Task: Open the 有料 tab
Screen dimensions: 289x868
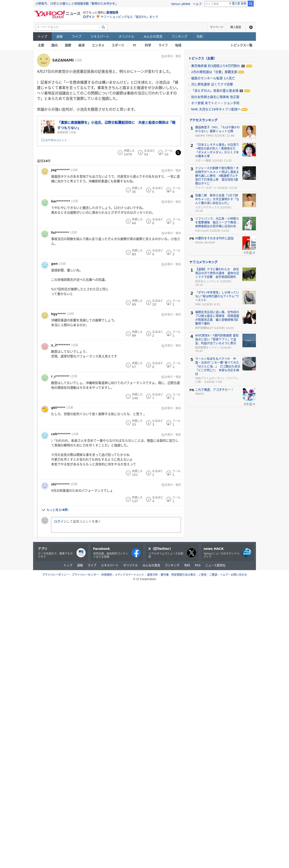Action: pos(200,37)
